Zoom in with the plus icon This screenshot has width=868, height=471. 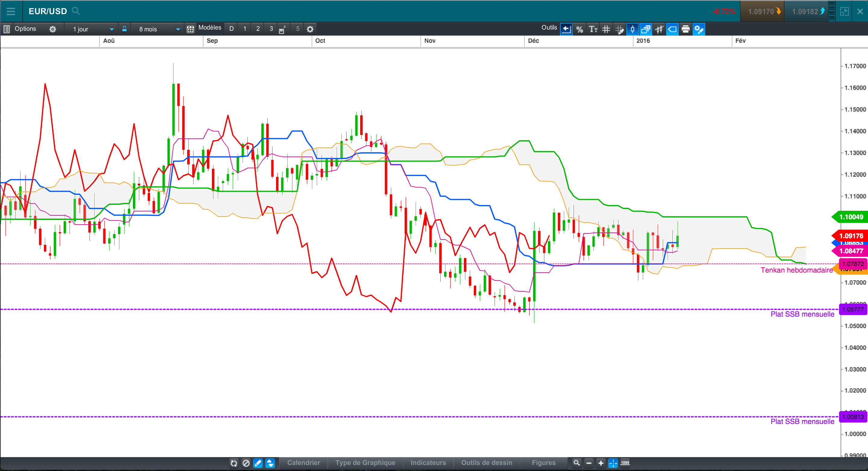(601, 463)
